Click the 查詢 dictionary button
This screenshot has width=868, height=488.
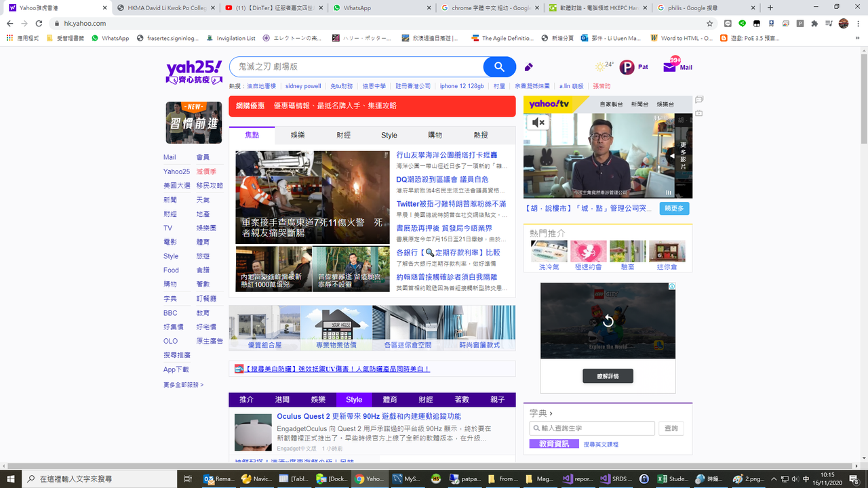pyautogui.click(x=671, y=428)
